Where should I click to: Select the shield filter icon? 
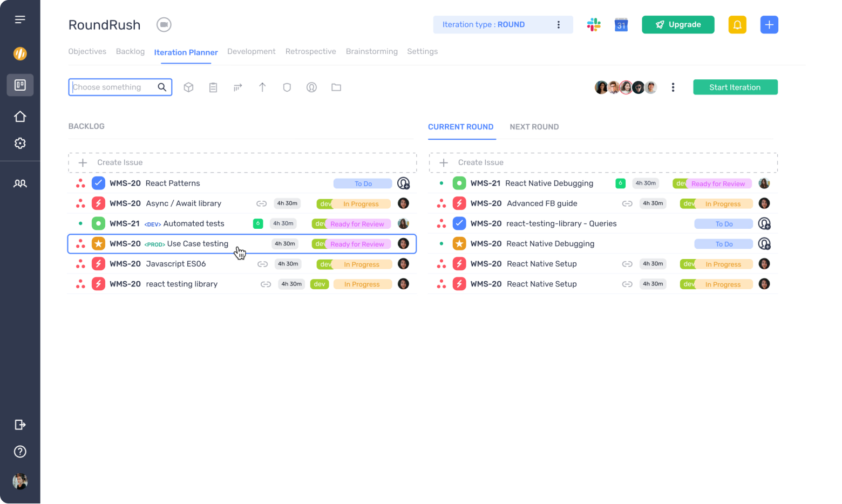(x=287, y=87)
